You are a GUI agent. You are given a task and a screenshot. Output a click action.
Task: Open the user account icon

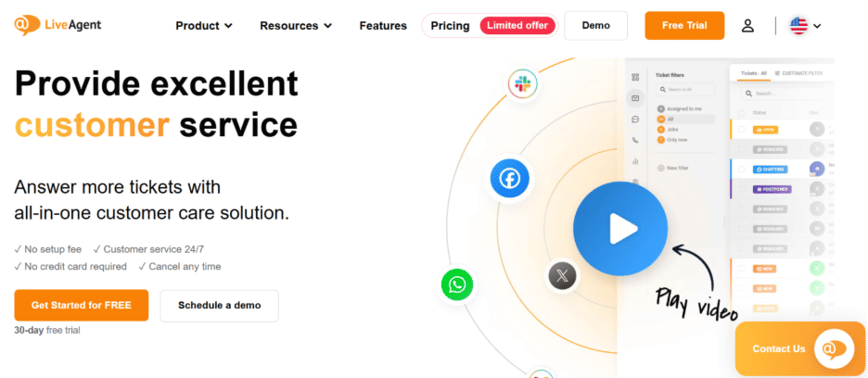747,25
